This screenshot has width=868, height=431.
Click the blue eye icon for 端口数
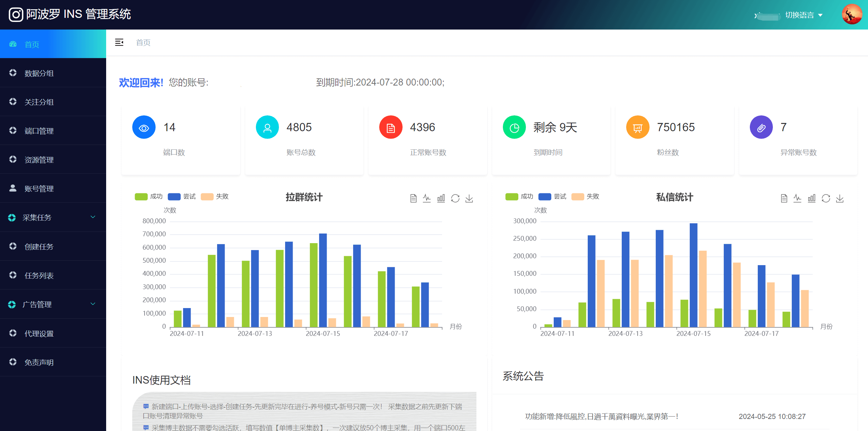point(144,127)
